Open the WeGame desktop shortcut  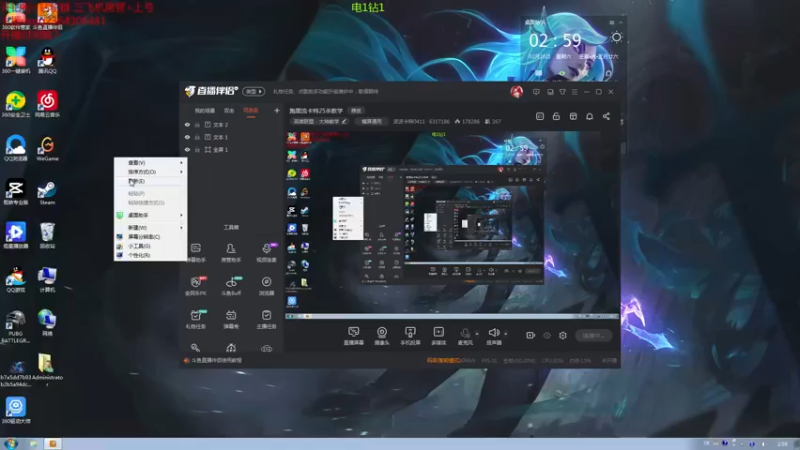(47, 149)
